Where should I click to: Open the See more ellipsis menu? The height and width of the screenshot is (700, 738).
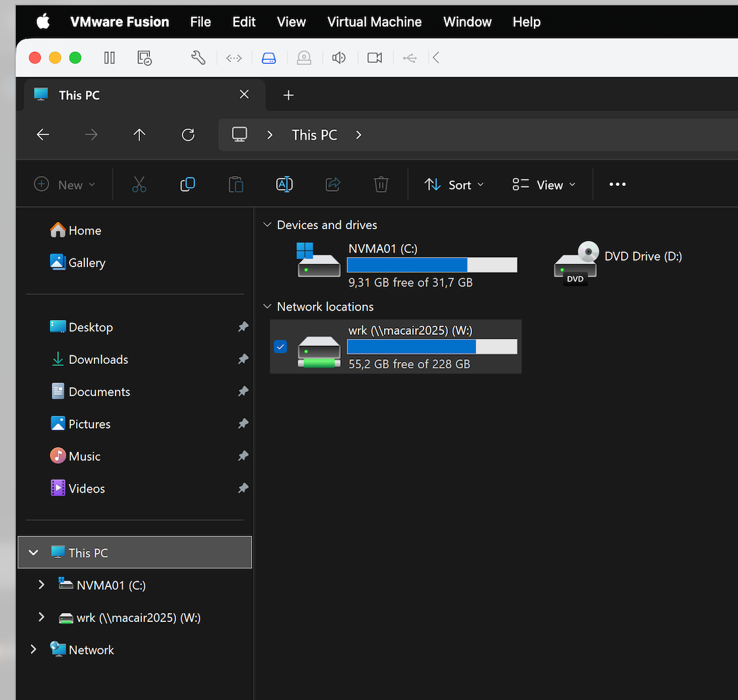point(617,185)
